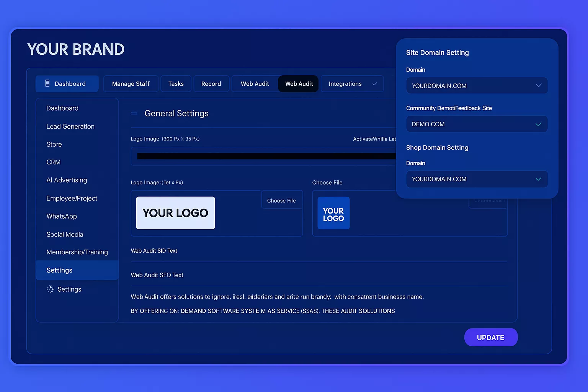
Task: Click the General Settings hamburger icon
Action: point(134,113)
